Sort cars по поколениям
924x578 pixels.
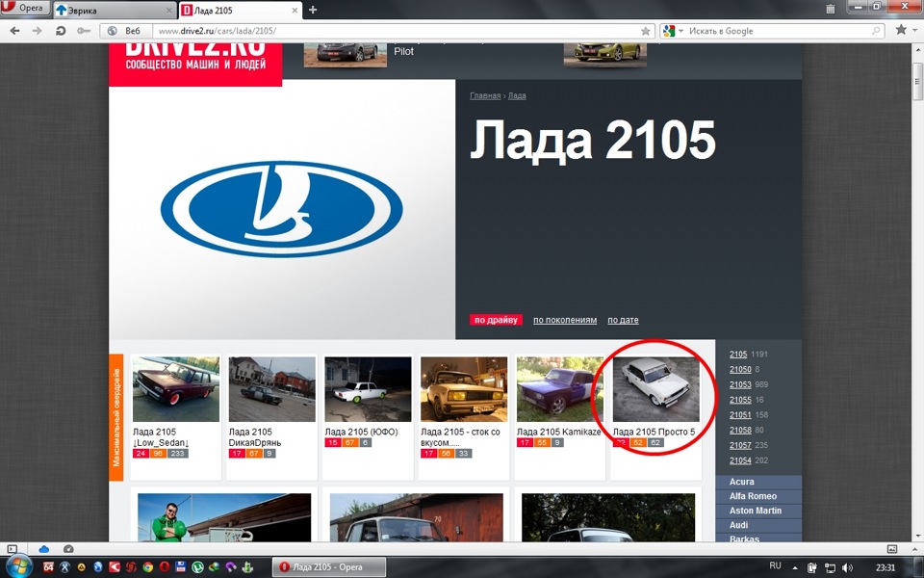tap(565, 320)
